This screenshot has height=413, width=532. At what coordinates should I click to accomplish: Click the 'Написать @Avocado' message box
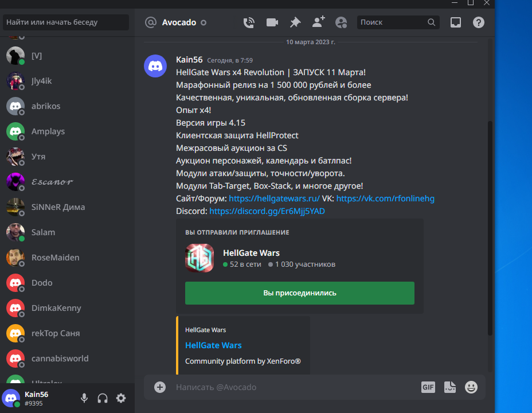(294, 387)
